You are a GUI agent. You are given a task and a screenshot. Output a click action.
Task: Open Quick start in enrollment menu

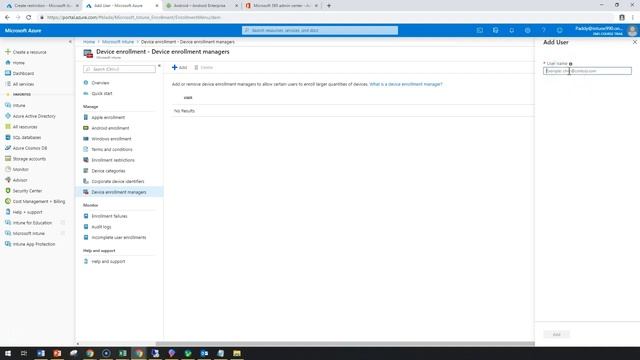pos(102,93)
